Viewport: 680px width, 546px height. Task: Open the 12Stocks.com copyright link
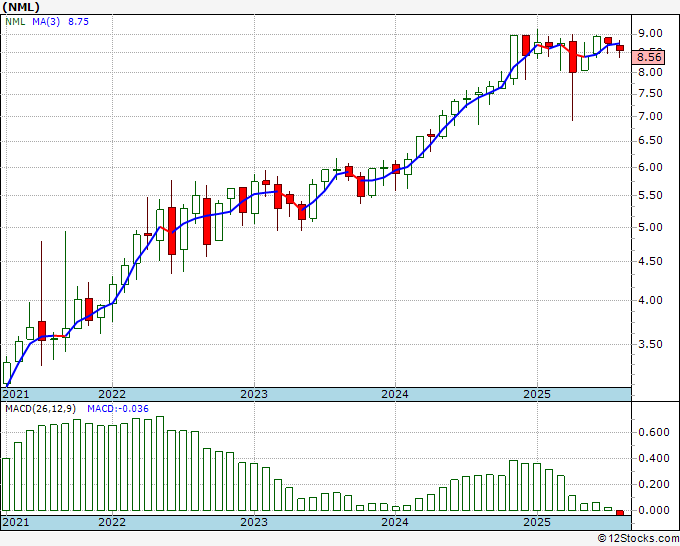[x=638, y=539]
